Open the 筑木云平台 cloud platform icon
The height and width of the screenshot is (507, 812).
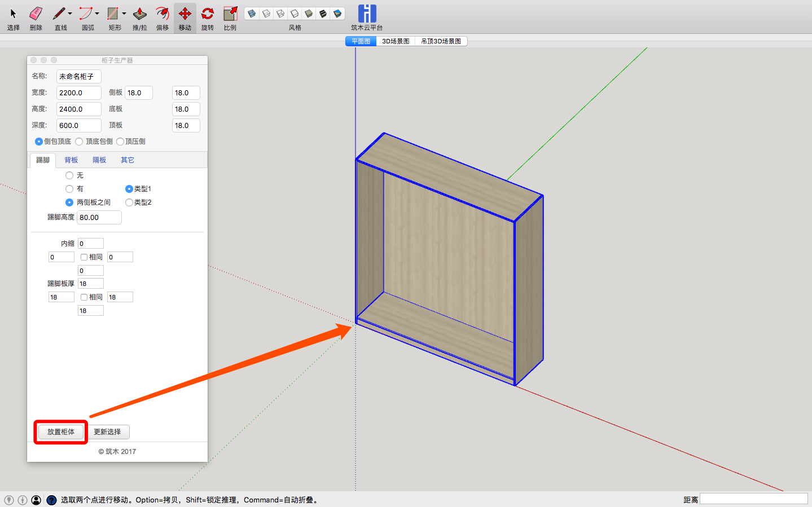pos(367,14)
